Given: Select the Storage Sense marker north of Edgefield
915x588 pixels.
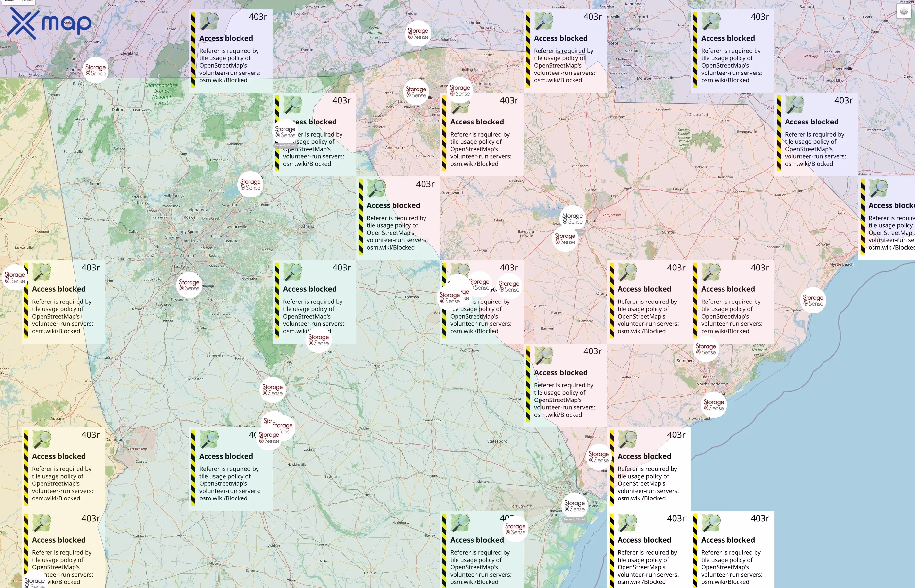Looking at the screenshot, I should (x=565, y=239).
